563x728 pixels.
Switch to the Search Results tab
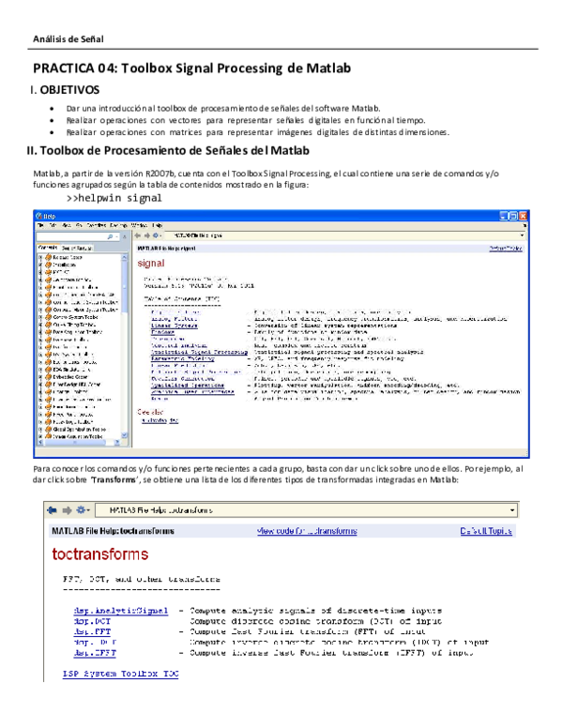click(77, 248)
